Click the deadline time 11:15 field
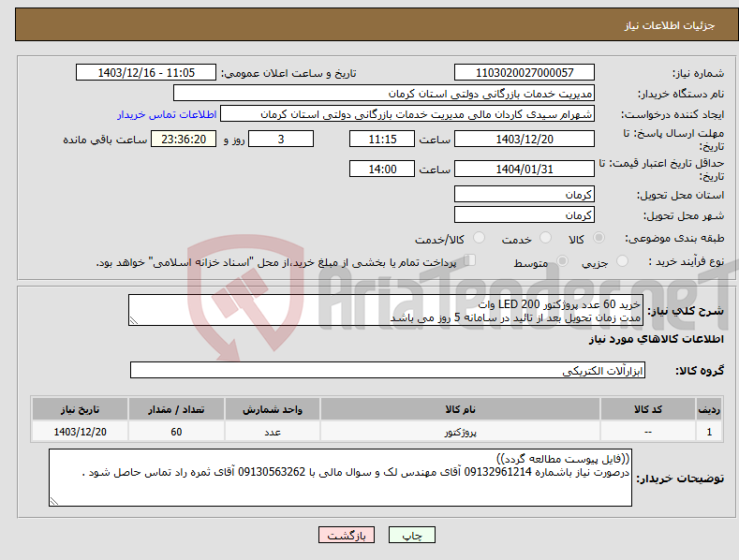739x560 pixels. click(382, 139)
